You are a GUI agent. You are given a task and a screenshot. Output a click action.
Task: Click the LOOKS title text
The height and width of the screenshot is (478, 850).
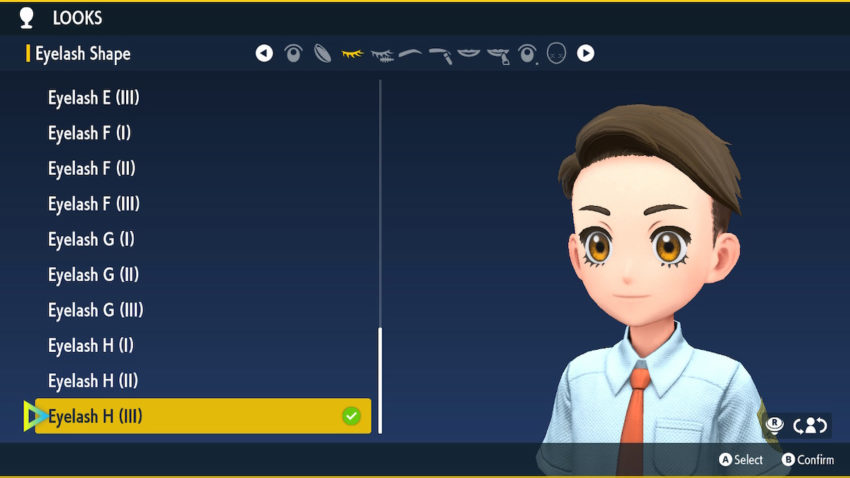click(78, 18)
